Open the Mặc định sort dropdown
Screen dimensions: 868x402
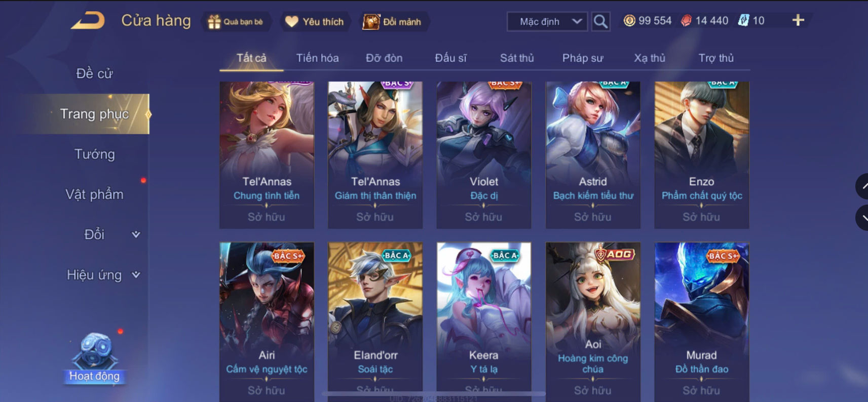547,22
